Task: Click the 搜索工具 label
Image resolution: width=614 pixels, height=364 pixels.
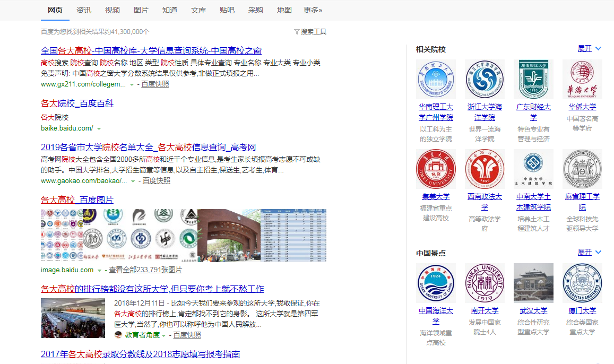Action: coord(313,32)
